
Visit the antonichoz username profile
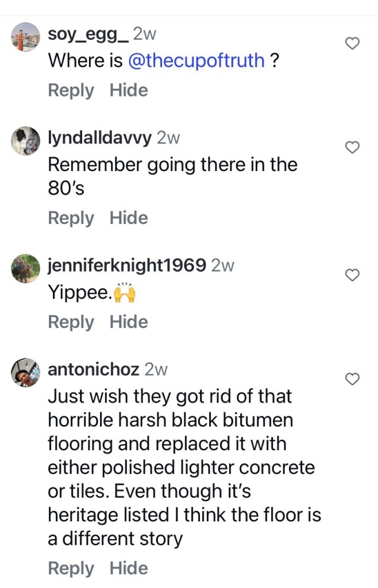click(94, 369)
